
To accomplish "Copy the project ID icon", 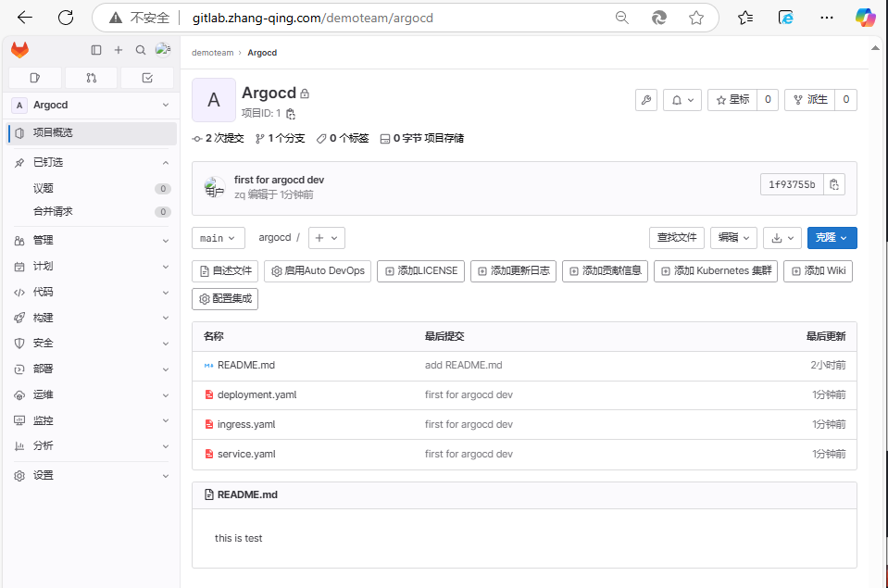I will pyautogui.click(x=291, y=114).
